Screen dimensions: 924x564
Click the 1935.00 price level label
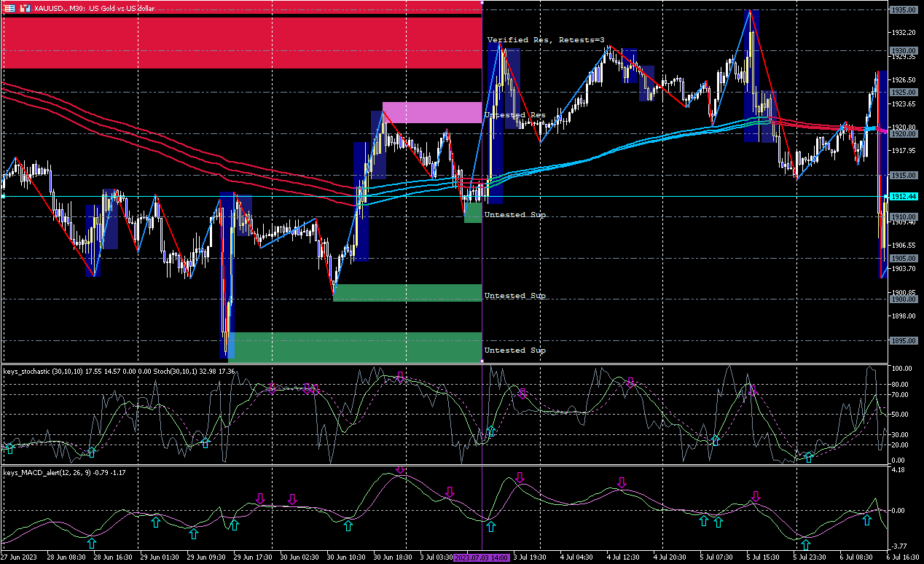coord(904,9)
